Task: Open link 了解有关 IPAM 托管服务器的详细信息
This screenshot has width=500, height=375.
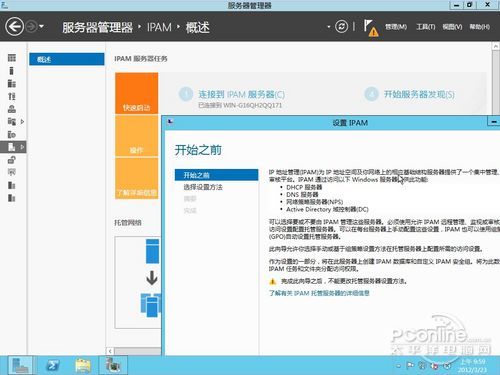Action: pyautogui.click(x=319, y=293)
